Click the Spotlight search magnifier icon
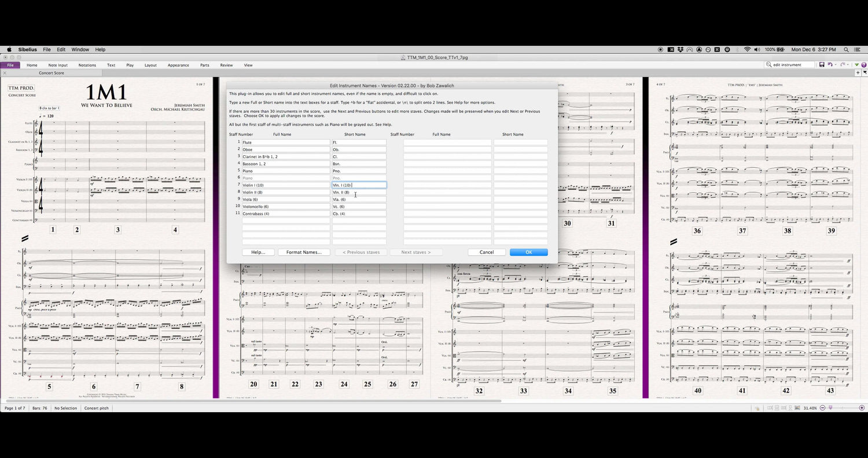Viewport: 868px width, 458px height. point(846,50)
